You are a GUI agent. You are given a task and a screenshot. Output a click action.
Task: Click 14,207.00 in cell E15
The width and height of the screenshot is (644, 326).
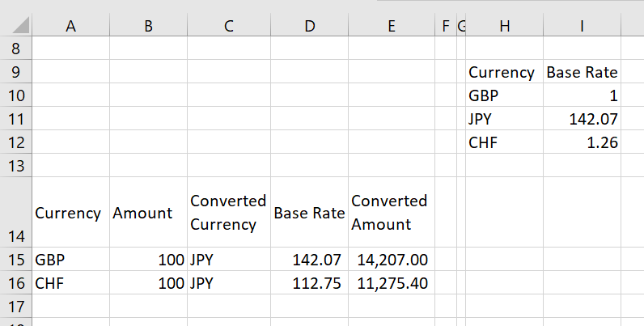(x=392, y=260)
